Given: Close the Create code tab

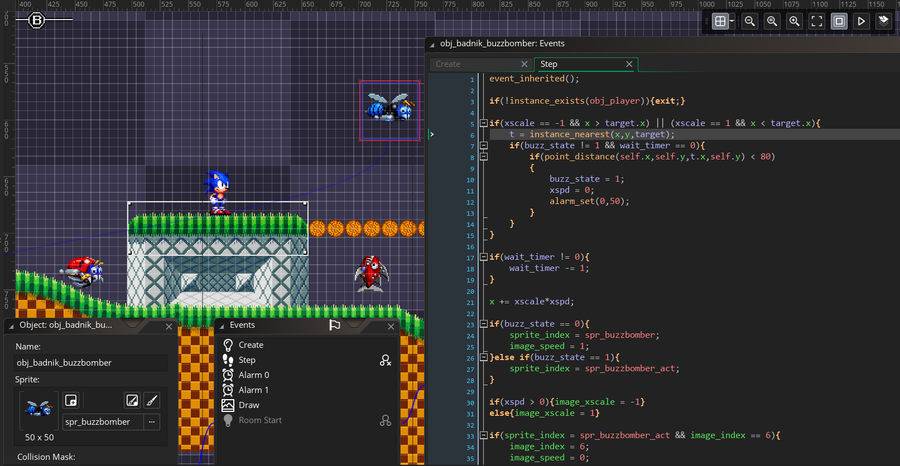Looking at the screenshot, I should pos(524,64).
